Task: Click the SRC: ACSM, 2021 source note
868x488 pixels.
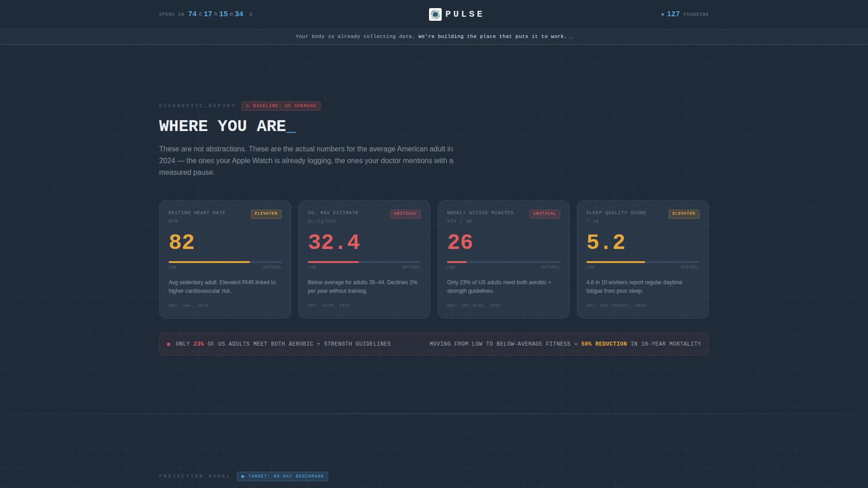Action: (329, 306)
